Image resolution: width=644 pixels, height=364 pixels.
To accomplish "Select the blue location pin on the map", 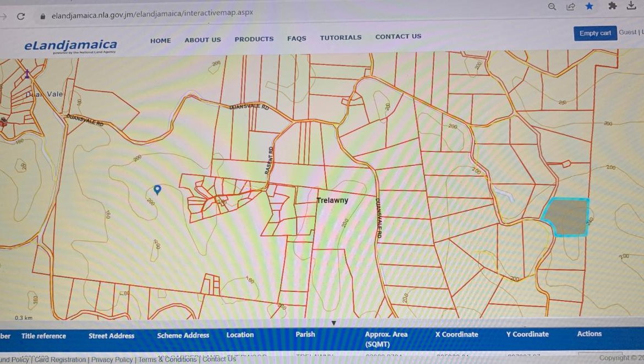I will [x=157, y=189].
